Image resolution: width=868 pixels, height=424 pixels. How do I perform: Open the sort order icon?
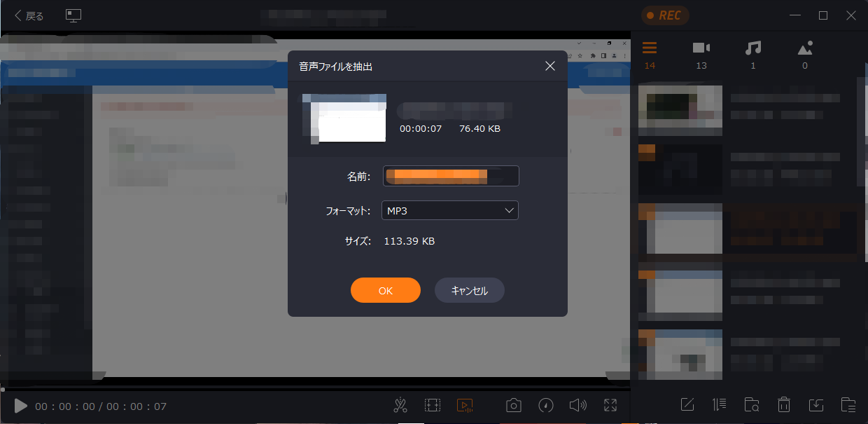point(720,404)
